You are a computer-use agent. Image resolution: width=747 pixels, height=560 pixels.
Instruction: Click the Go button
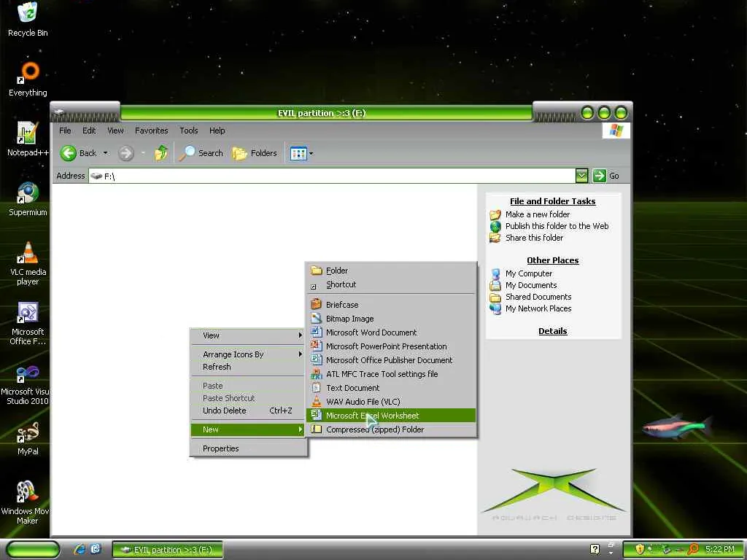606,176
